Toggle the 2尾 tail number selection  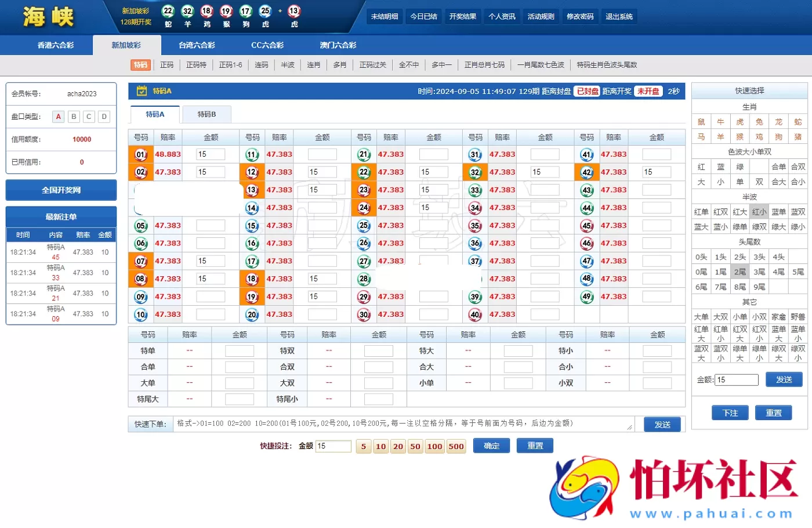(739, 272)
